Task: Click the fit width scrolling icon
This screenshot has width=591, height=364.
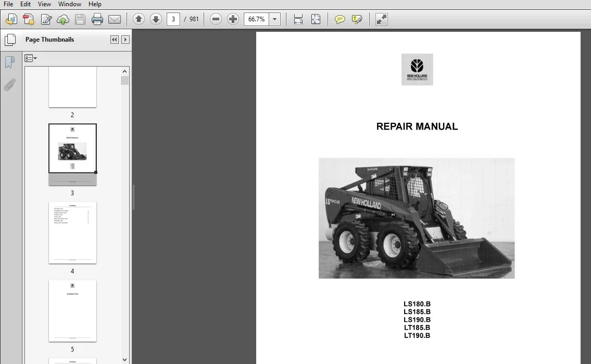Action: (x=298, y=19)
